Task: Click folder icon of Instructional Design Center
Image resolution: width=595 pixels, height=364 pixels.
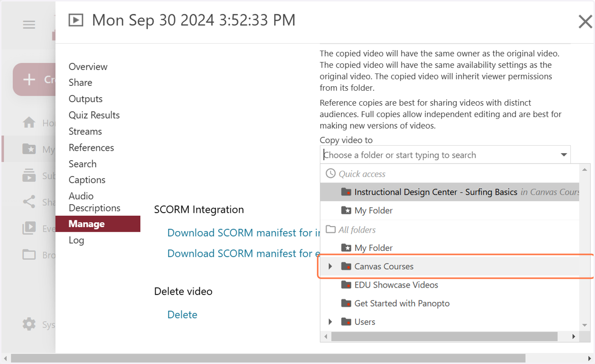Action: click(x=346, y=192)
